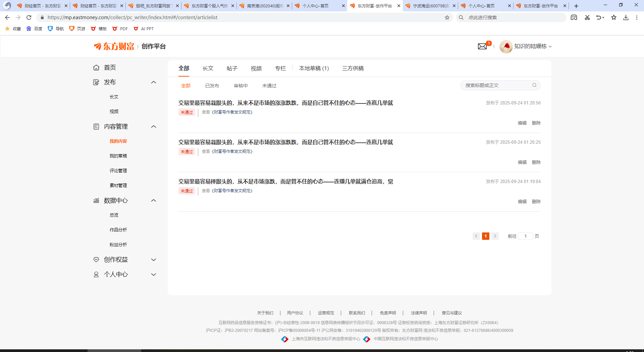Open browser downloads icon
Viewport: 644px width, 352px height.
tap(626, 17)
